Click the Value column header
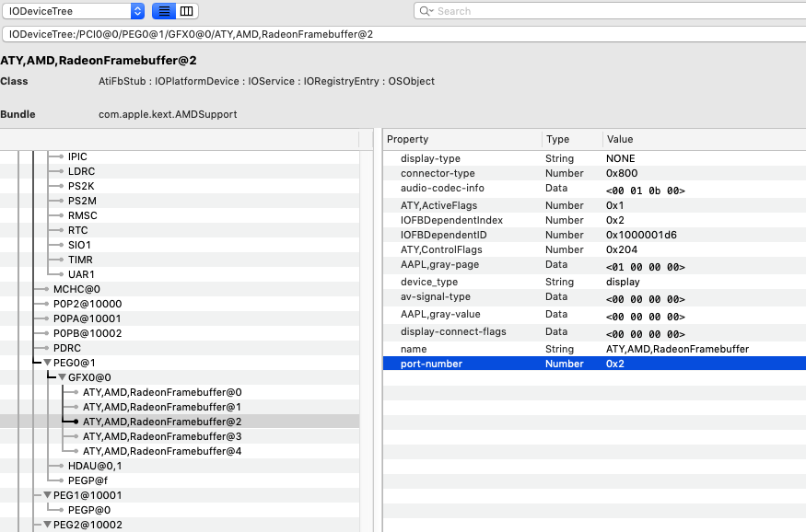This screenshot has height=532, width=806. tap(700, 139)
